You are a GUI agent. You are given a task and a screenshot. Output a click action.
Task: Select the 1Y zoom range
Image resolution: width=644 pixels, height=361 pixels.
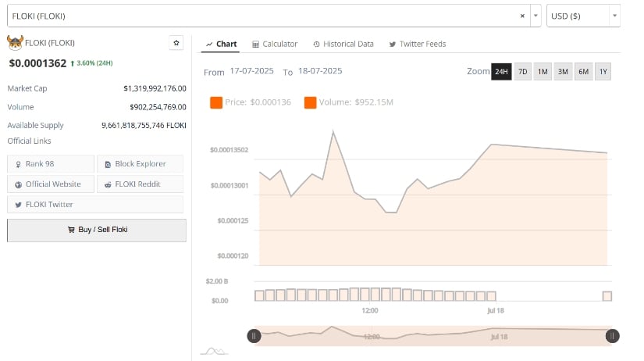603,72
